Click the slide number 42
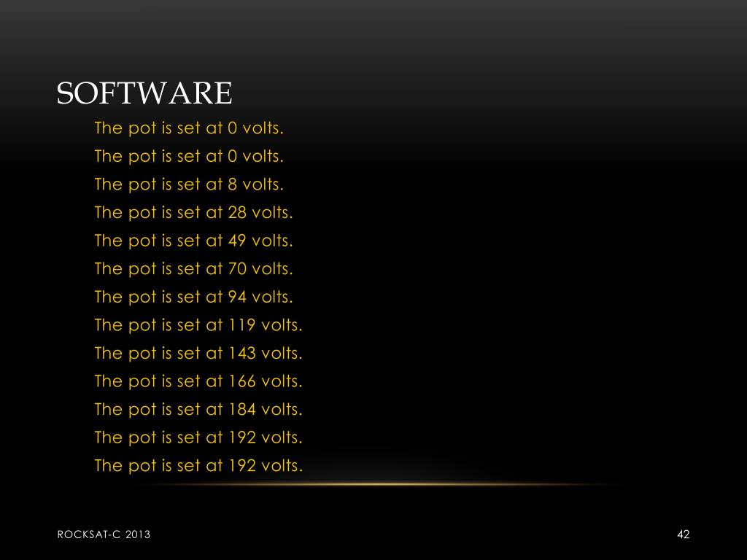Viewport: 747px width, 560px height. point(683,534)
